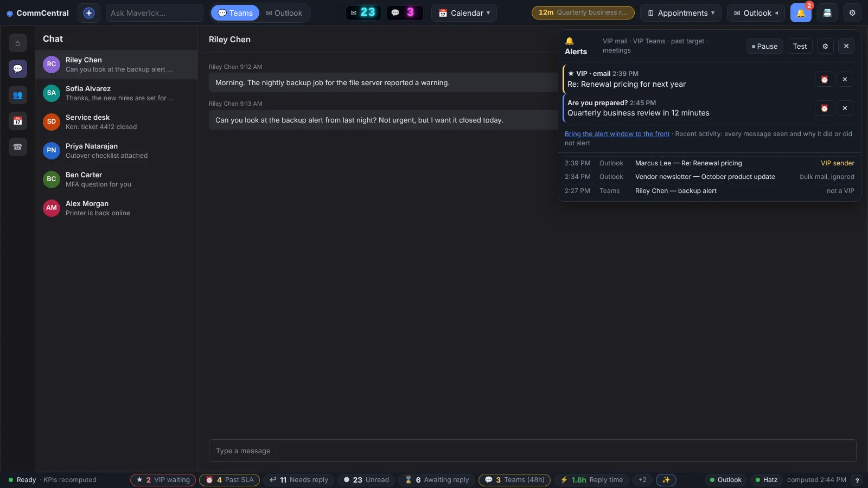Click Ben Carter's BC avatar
This screenshot has height=488, width=868.
click(x=52, y=179)
